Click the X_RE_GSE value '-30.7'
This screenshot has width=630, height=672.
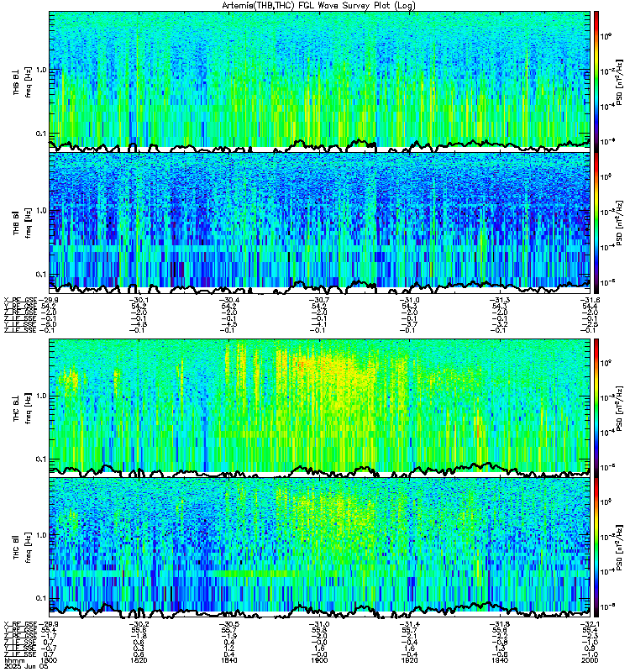tap(319, 300)
